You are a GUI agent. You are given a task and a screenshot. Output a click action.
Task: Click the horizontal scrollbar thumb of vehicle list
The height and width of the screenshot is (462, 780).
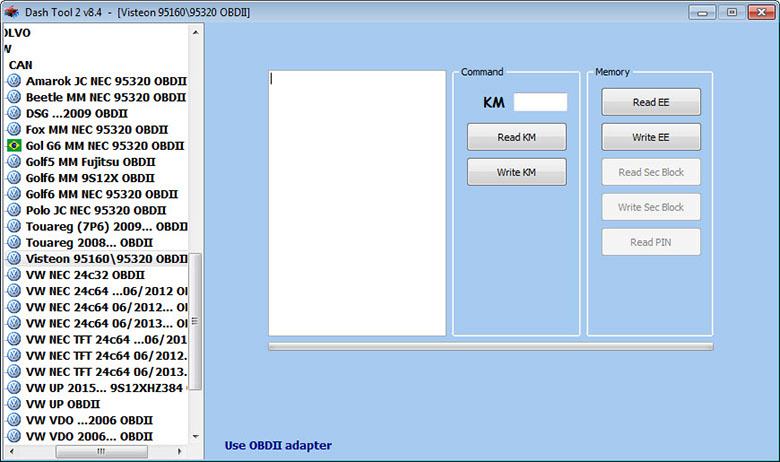101,452
